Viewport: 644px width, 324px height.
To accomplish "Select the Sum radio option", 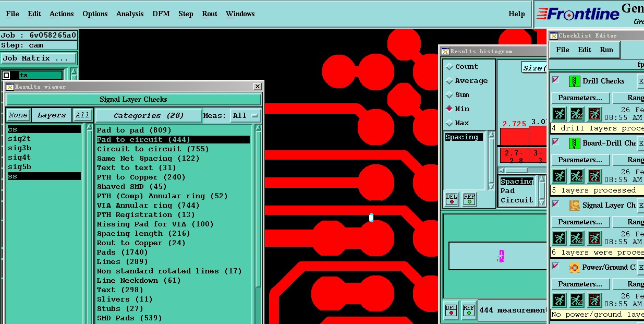I will [449, 95].
